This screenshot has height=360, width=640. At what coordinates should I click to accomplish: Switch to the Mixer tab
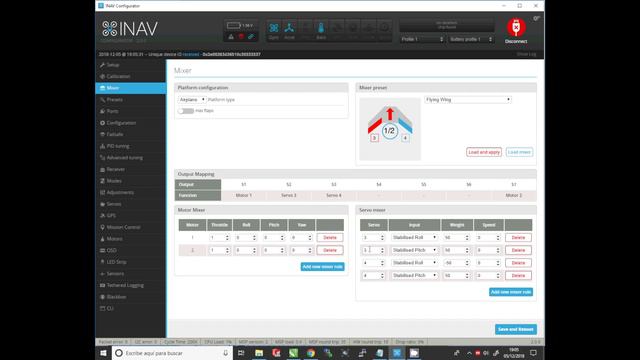tap(131, 88)
